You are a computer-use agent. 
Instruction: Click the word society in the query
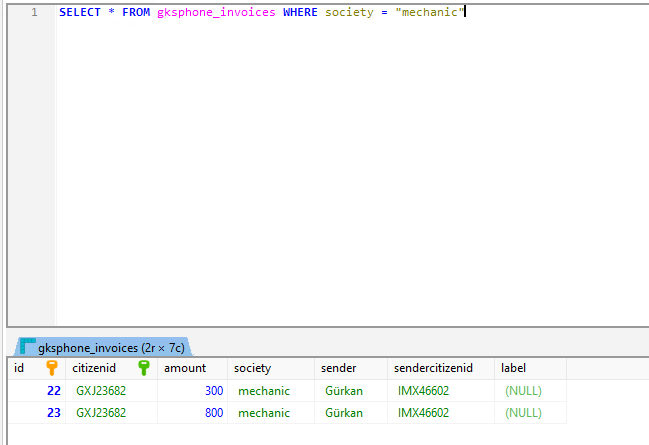[349, 12]
